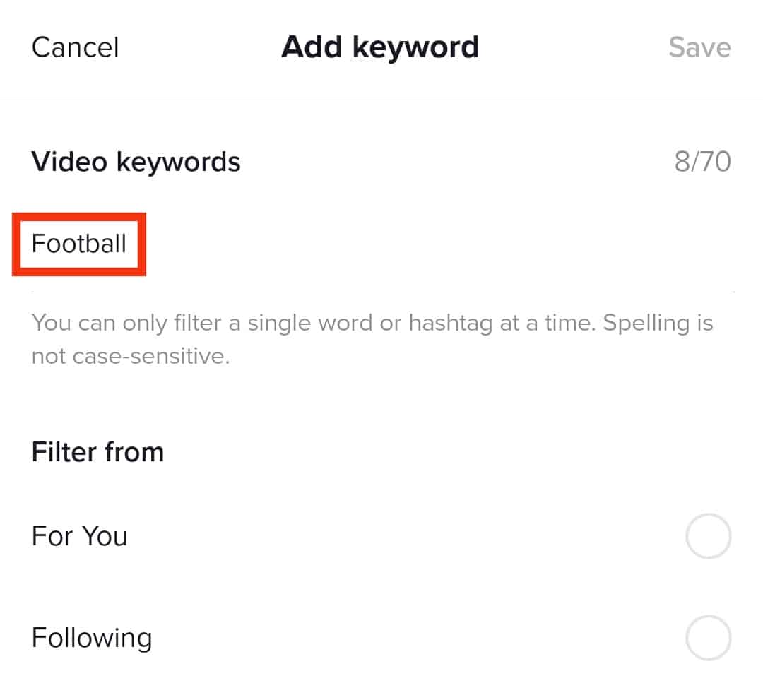The image size is (763, 700).
Task: Click the underline beneath the keyword field
Action: [x=381, y=290]
